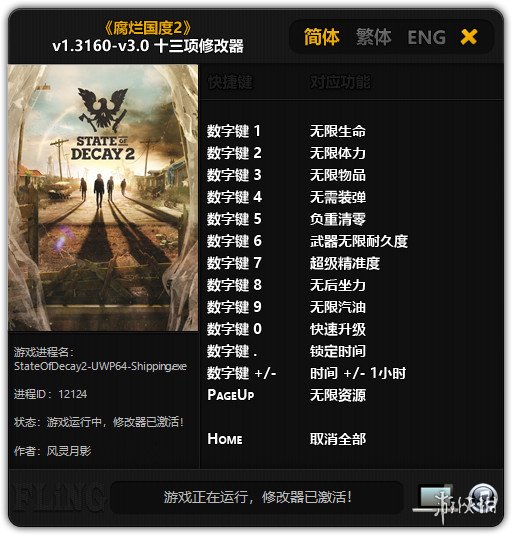This screenshot has width=512, height=535.
Task: Click the State of Decay 2 cover image
Action: click(103, 198)
